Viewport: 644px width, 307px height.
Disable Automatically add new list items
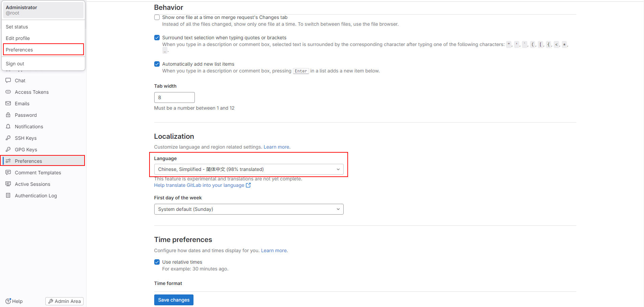tap(157, 64)
